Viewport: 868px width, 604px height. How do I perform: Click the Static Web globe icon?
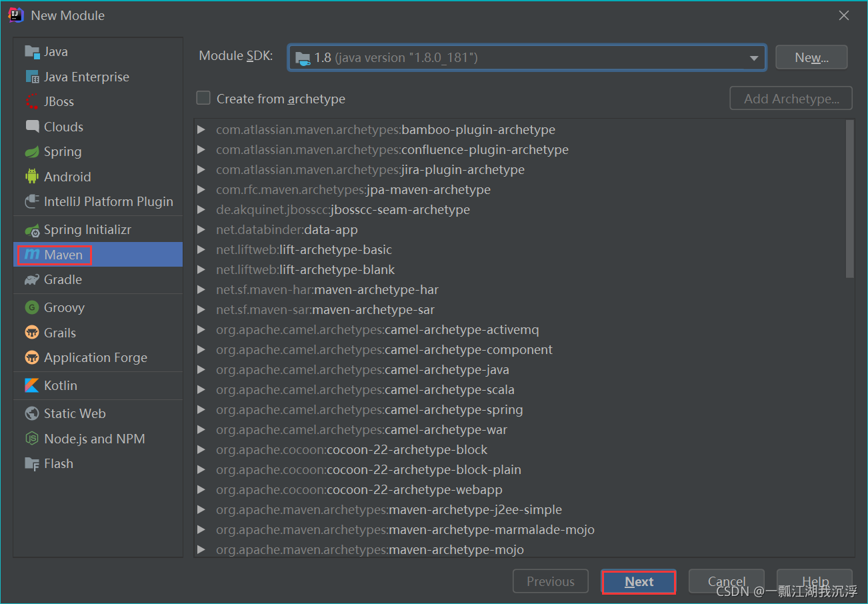pyautogui.click(x=32, y=414)
